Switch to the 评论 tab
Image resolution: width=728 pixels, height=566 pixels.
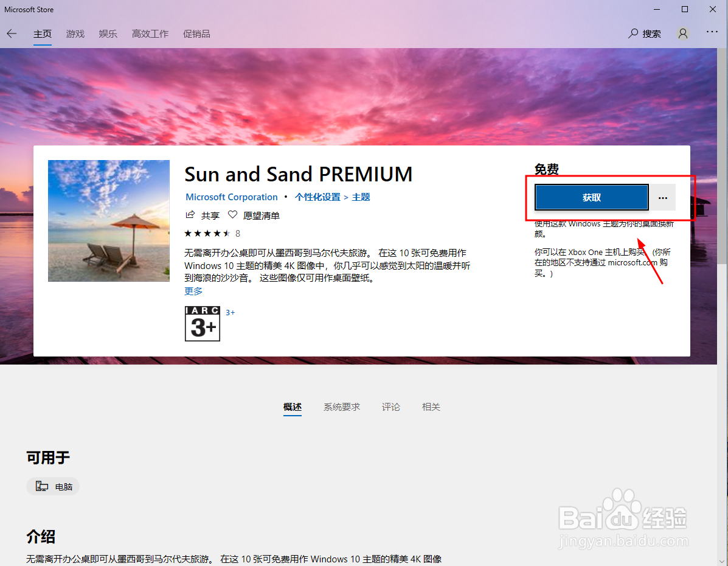[x=391, y=407]
